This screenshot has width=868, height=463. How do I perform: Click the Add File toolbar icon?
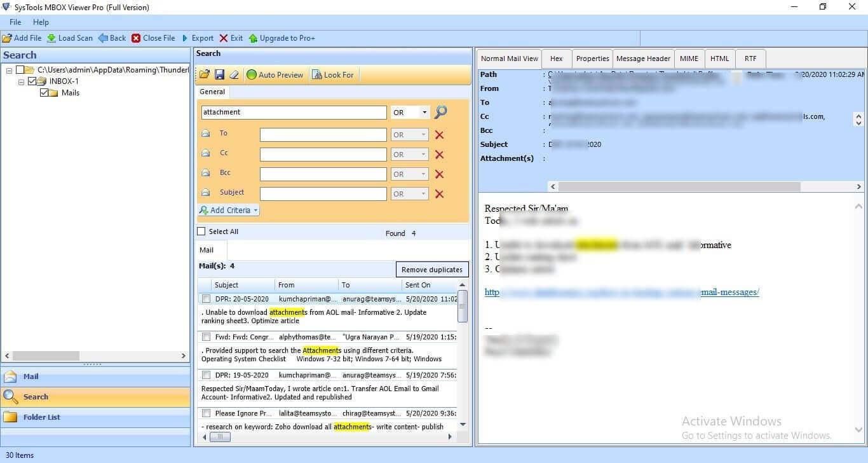click(7, 38)
